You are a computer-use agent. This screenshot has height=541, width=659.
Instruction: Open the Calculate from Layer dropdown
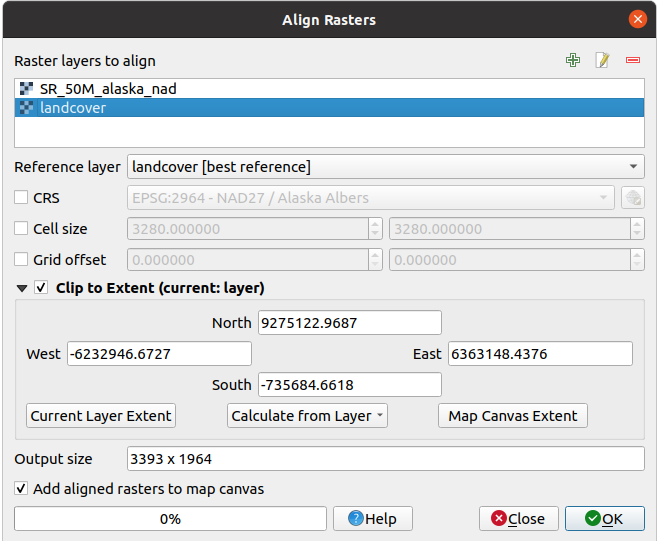(x=308, y=416)
